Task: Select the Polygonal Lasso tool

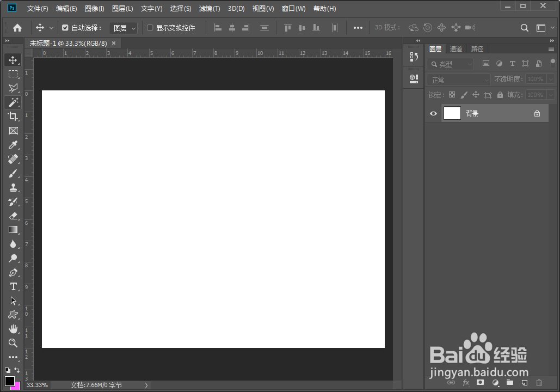Action: pyautogui.click(x=13, y=88)
